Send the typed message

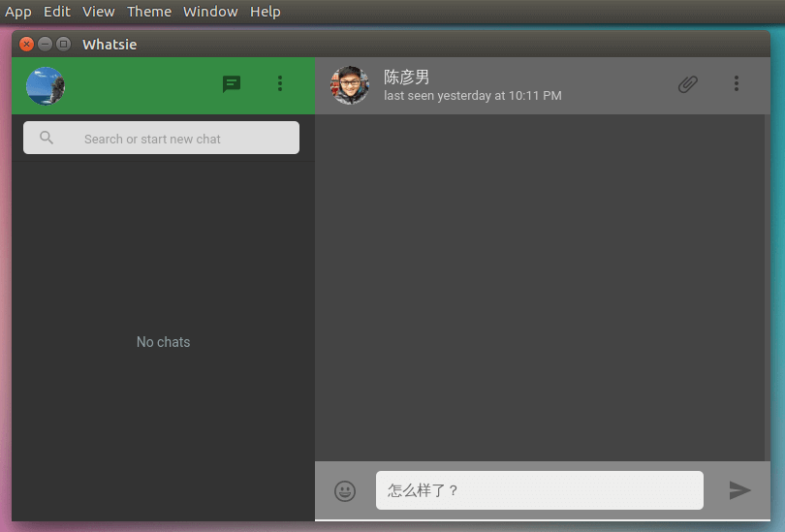point(739,490)
